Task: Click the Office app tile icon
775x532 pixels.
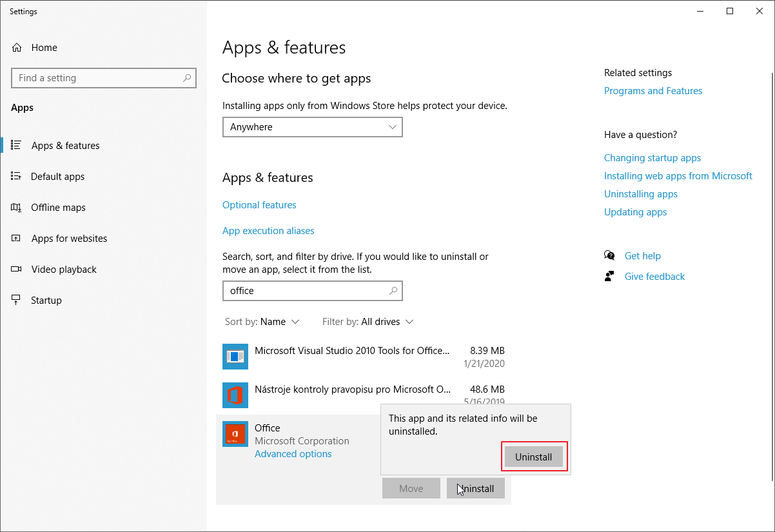Action: point(235,434)
